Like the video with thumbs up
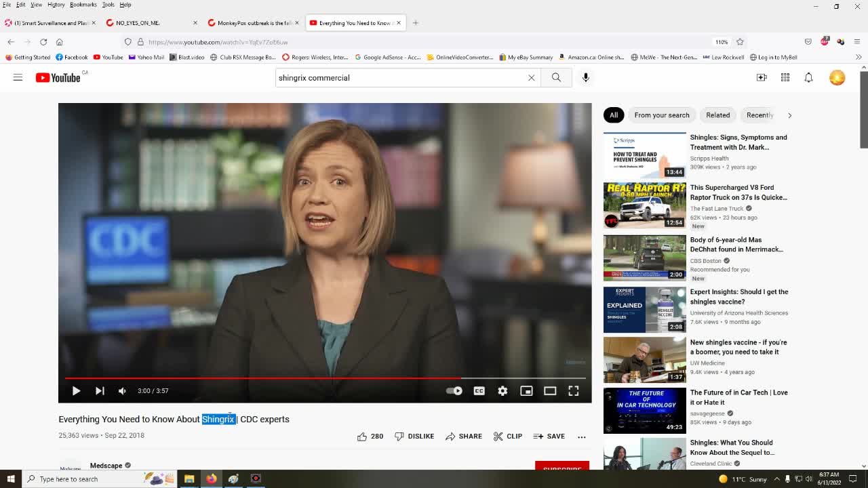 (x=370, y=436)
